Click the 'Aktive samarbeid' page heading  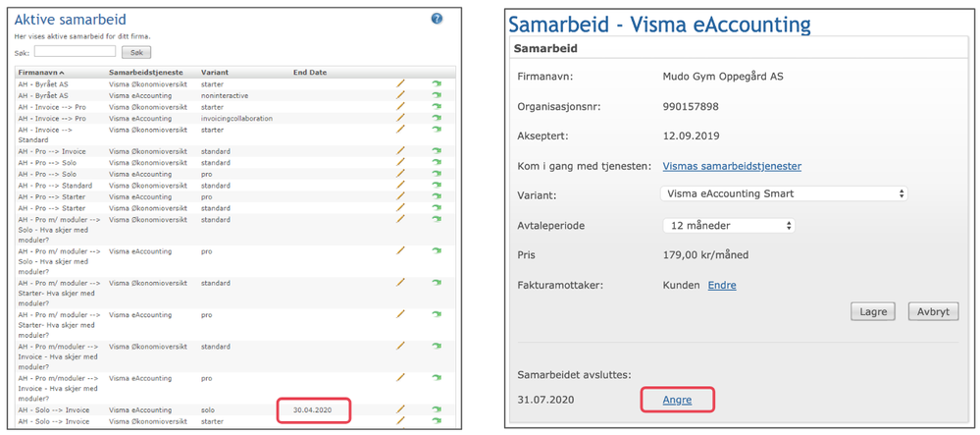(x=71, y=22)
